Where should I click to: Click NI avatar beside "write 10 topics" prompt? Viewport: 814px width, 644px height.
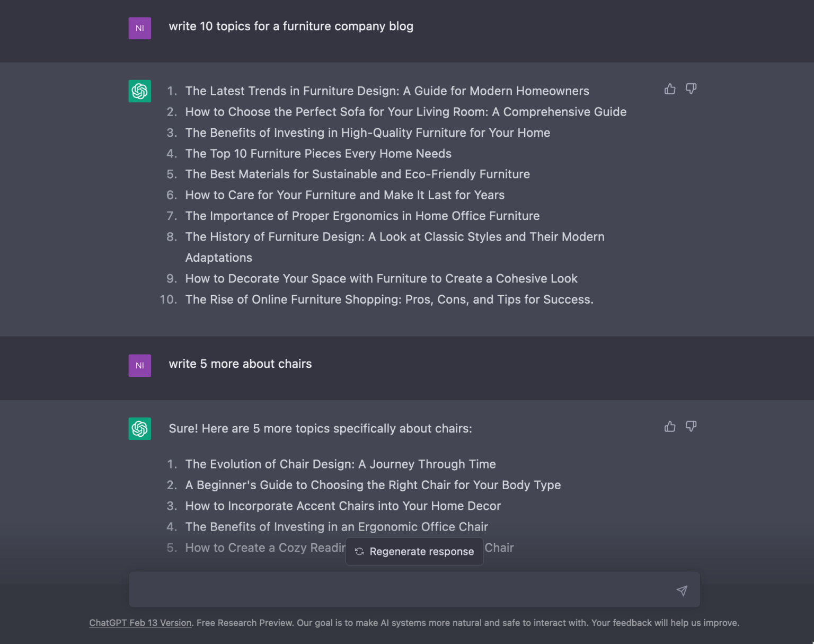(140, 28)
